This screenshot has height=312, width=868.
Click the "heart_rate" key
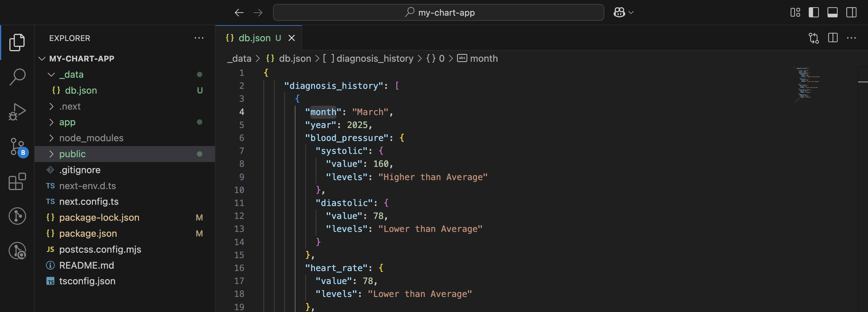tap(337, 268)
